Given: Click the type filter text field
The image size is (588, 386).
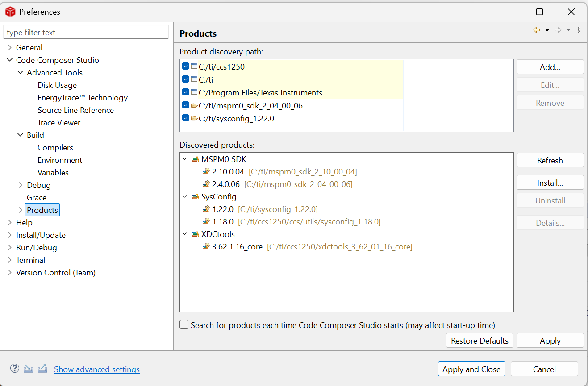Looking at the screenshot, I should point(86,33).
